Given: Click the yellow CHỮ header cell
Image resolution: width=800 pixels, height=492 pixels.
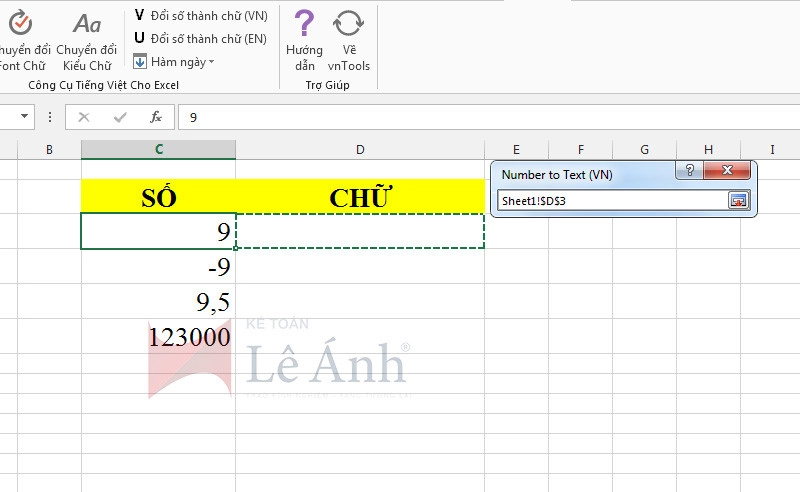Looking at the screenshot, I should coord(360,196).
